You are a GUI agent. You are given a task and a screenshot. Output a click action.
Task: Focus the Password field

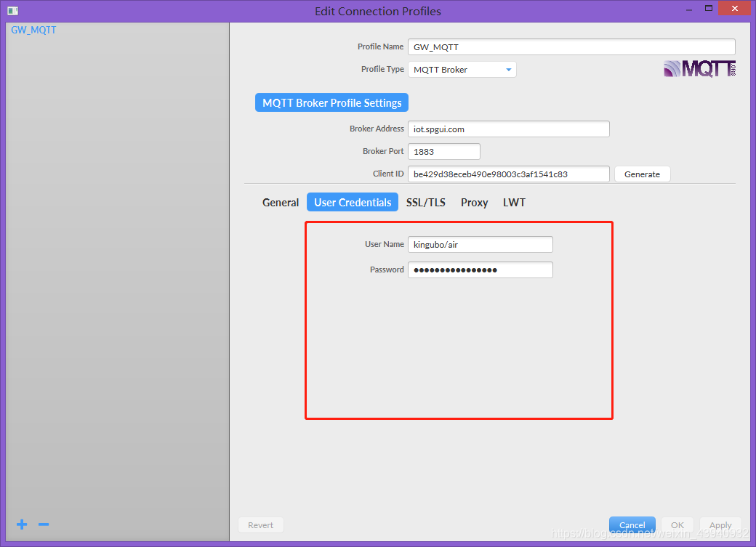coord(480,270)
